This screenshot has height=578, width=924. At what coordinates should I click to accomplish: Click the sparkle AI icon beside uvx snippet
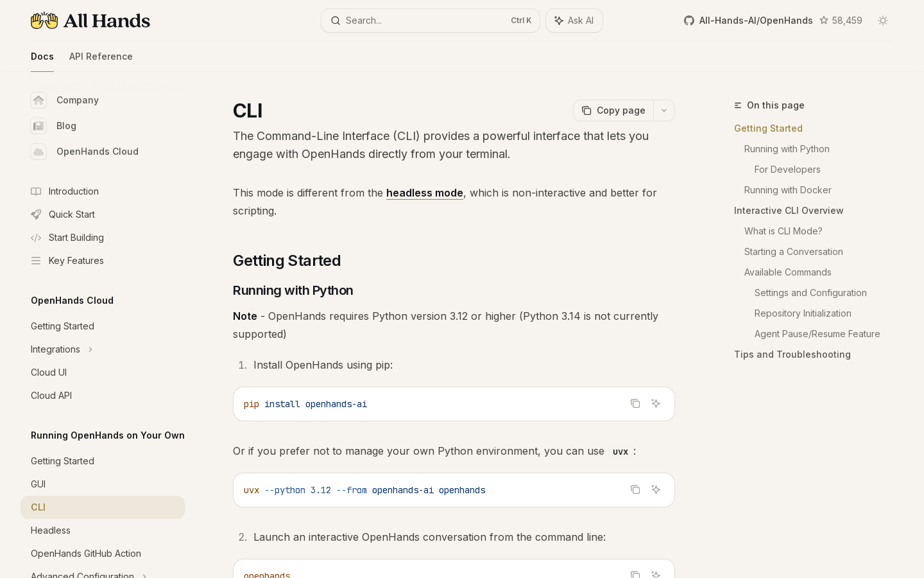pyautogui.click(x=656, y=489)
